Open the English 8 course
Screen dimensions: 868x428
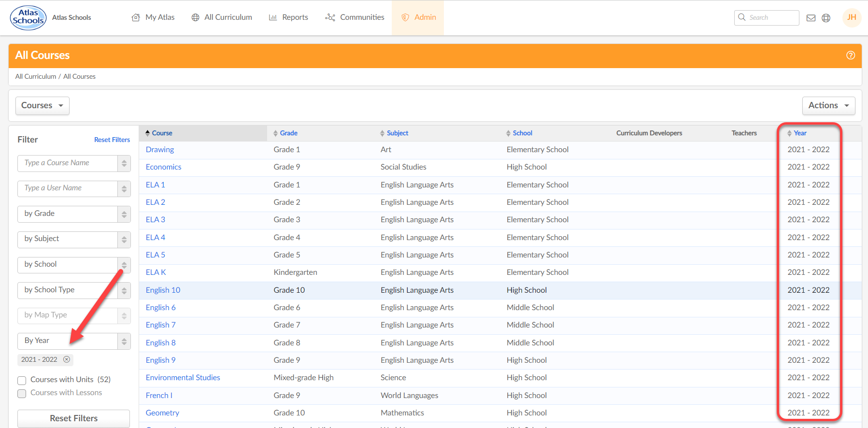pyautogui.click(x=161, y=343)
